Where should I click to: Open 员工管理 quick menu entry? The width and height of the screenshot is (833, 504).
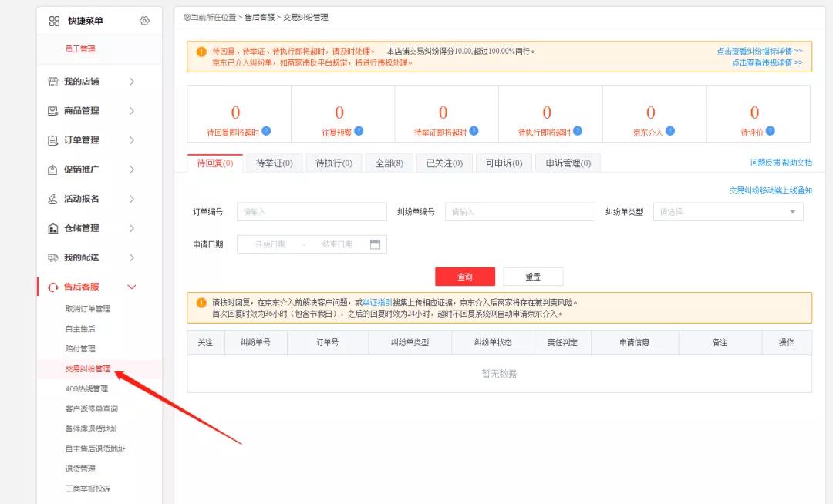coord(80,49)
